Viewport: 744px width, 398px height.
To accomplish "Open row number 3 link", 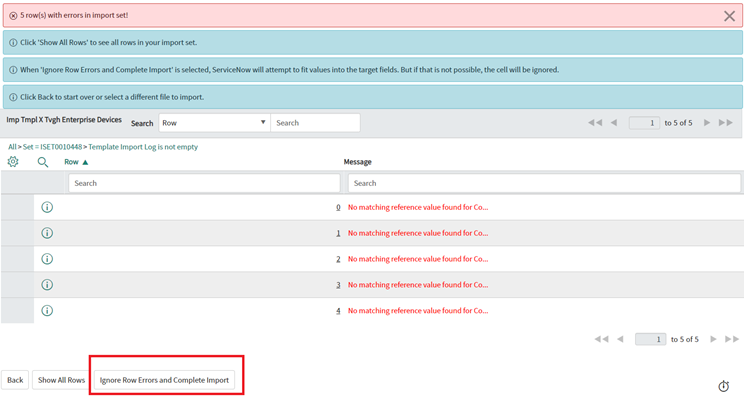I will click(338, 285).
